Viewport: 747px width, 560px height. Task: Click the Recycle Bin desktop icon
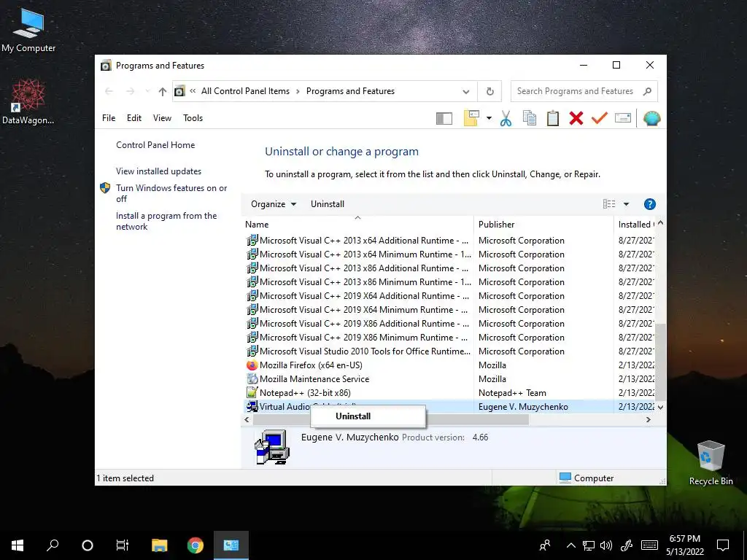(711, 463)
